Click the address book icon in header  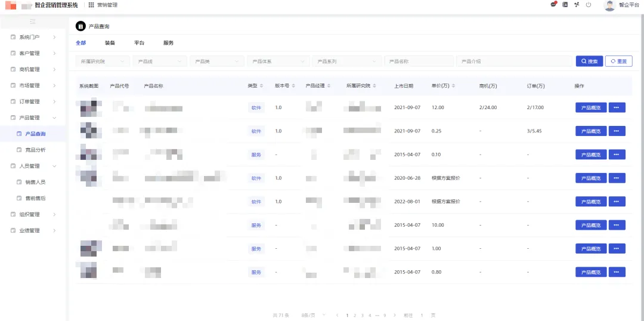pos(565,5)
